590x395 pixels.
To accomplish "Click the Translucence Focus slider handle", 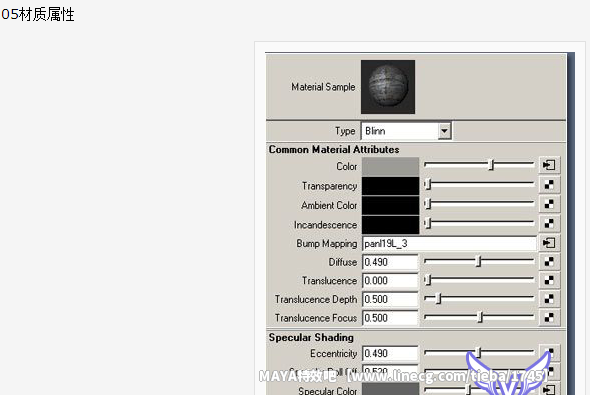I will 480,317.
